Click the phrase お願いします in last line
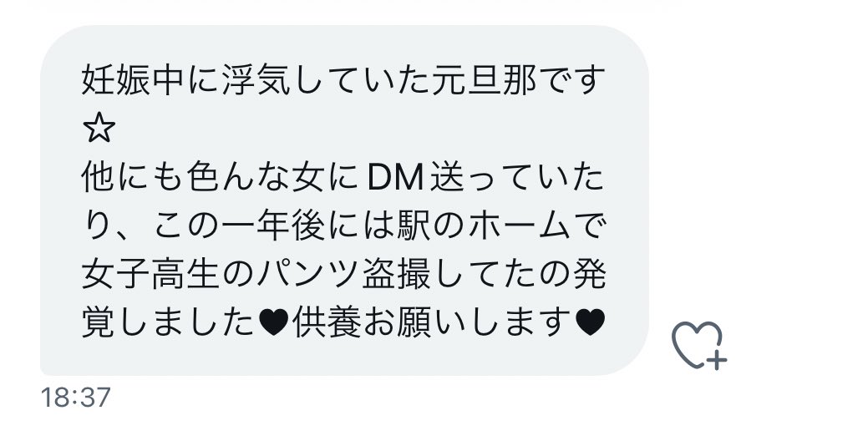Image resolution: width=868 pixels, height=446 pixels. 467,323
